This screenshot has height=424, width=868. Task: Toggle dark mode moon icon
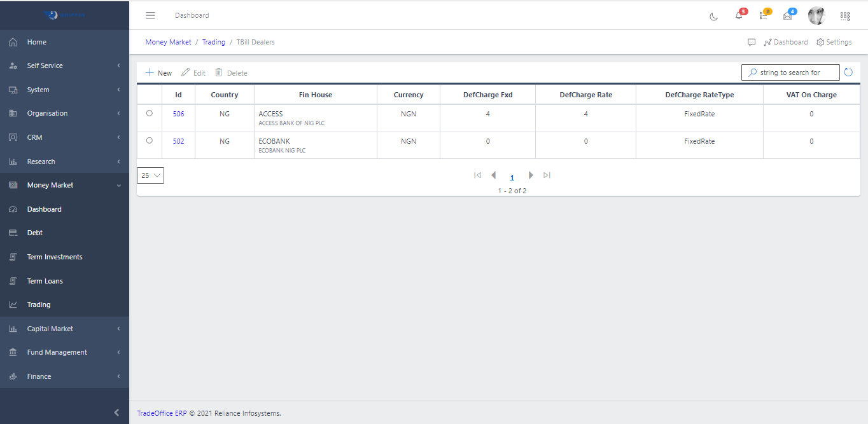713,16
